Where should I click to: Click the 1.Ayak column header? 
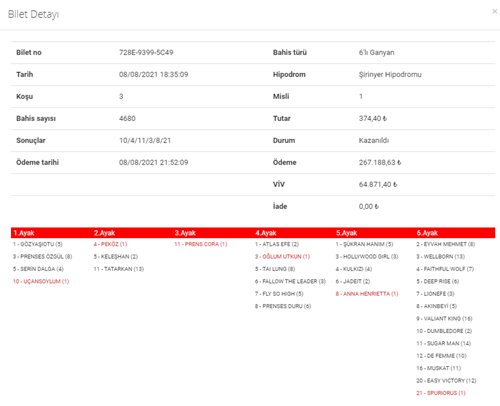point(24,233)
